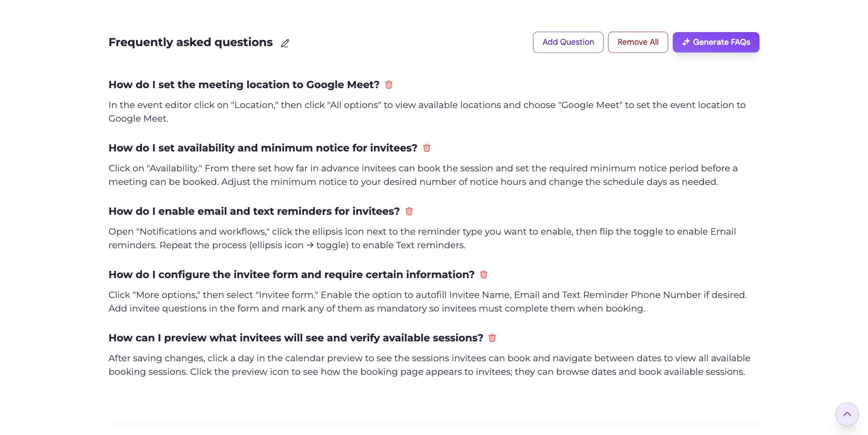Click the Add Question button
The width and height of the screenshot is (868, 435).
pyautogui.click(x=568, y=42)
